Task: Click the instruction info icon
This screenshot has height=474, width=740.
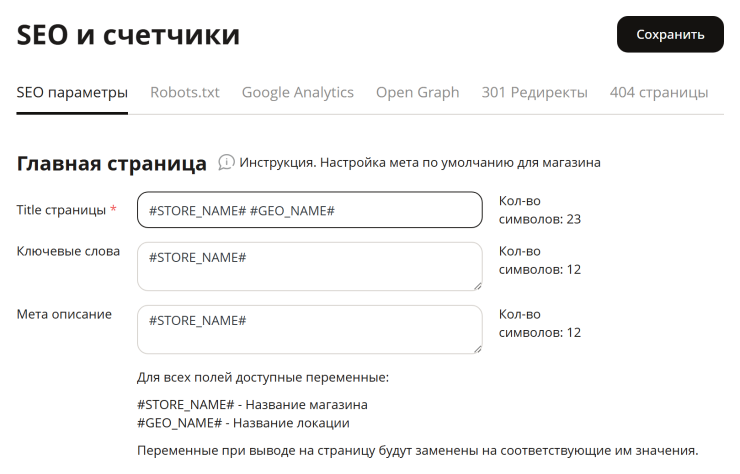Action: tap(226, 162)
